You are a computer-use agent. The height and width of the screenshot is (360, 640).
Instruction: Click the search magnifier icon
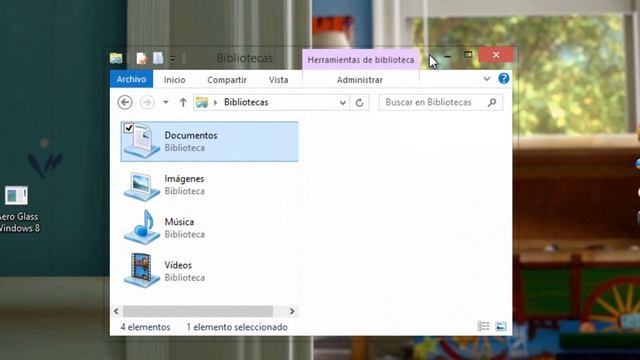(x=492, y=102)
